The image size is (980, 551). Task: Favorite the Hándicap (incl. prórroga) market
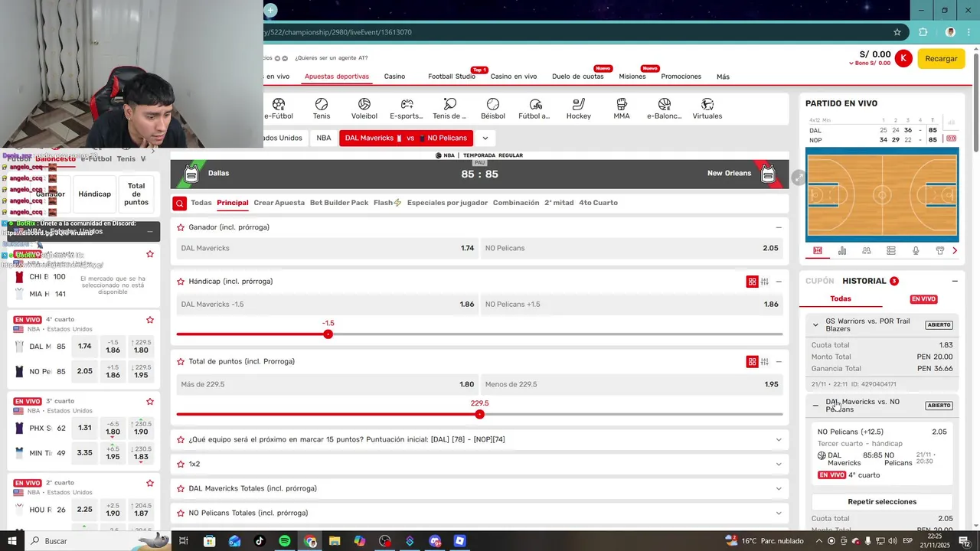pos(181,282)
